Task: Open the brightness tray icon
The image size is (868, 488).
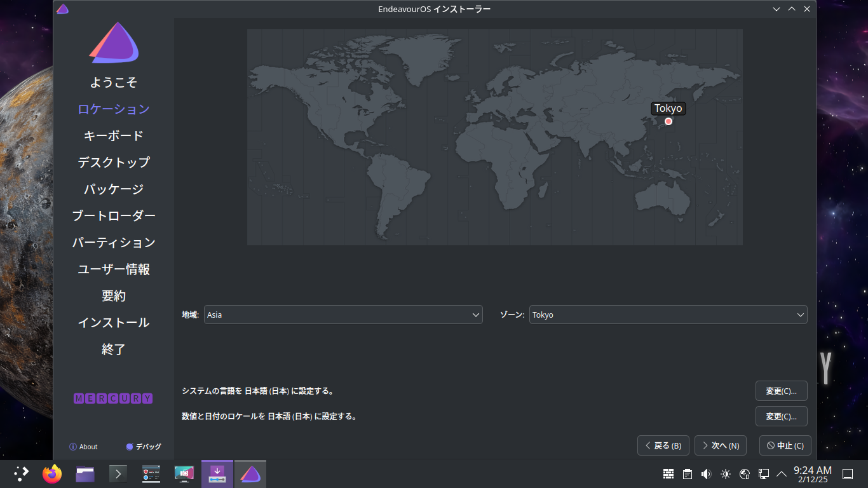Action: coord(726,473)
